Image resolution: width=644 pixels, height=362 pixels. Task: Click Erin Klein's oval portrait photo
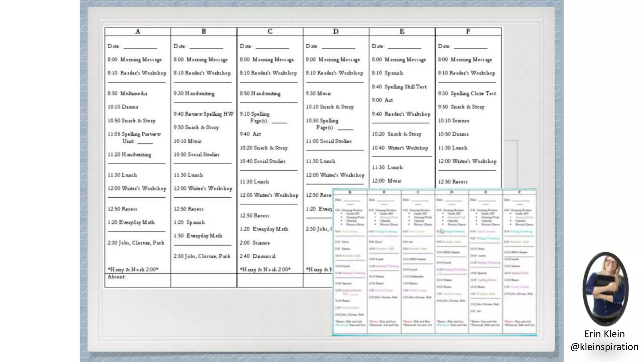click(x=605, y=288)
